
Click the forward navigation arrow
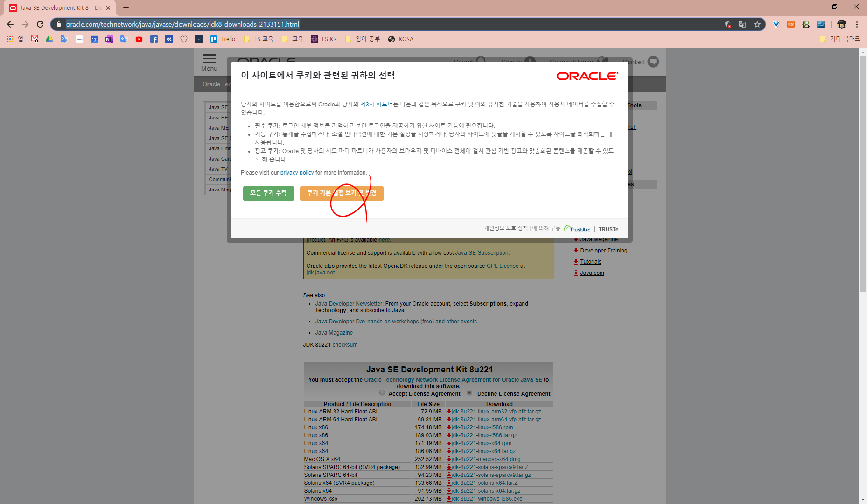pyautogui.click(x=25, y=24)
